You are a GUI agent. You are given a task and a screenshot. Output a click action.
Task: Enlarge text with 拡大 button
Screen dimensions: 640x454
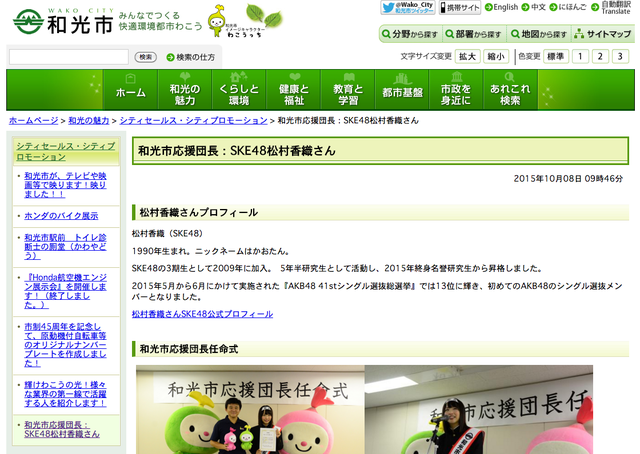click(x=467, y=56)
